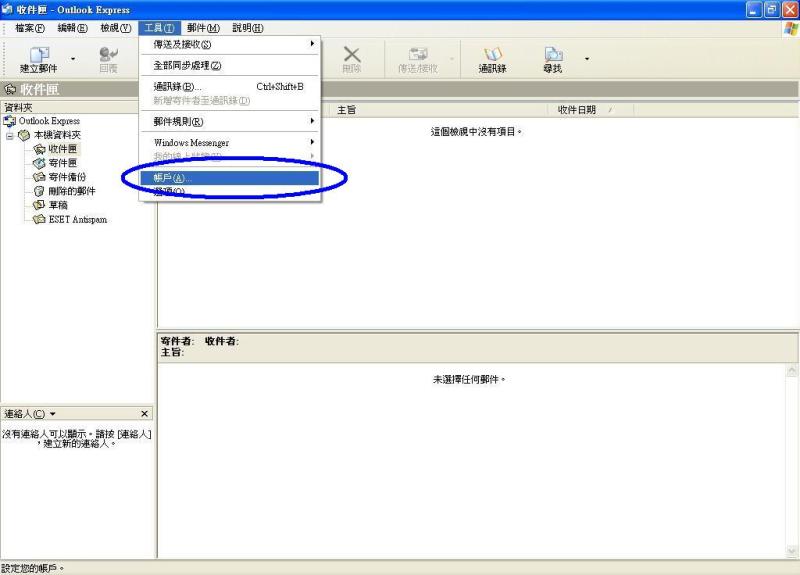Click the 刪除 (Delete) X toolbar icon

point(352,59)
